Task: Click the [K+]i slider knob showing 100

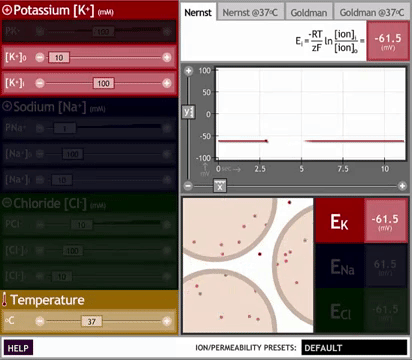Action: click(x=103, y=83)
